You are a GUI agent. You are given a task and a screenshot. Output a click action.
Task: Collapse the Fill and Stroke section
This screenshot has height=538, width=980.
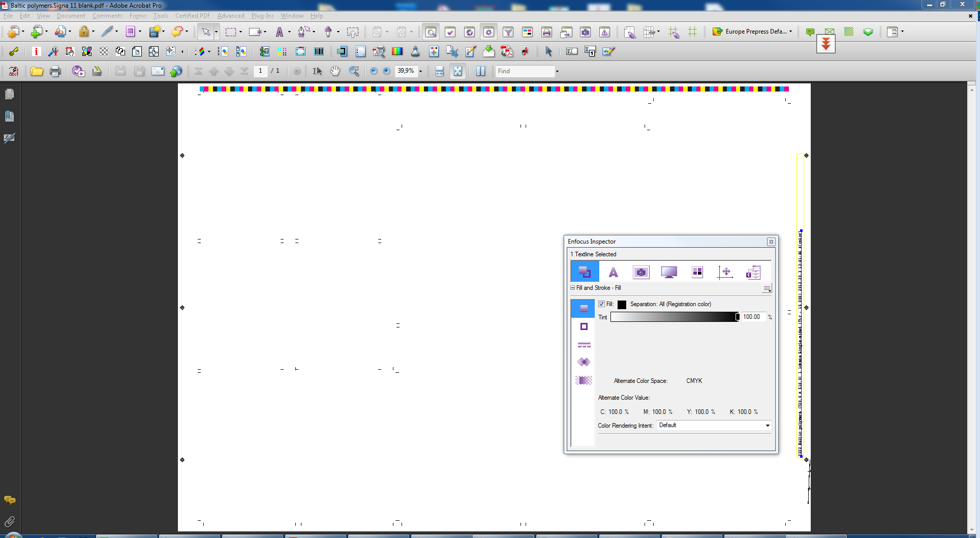[x=572, y=288]
